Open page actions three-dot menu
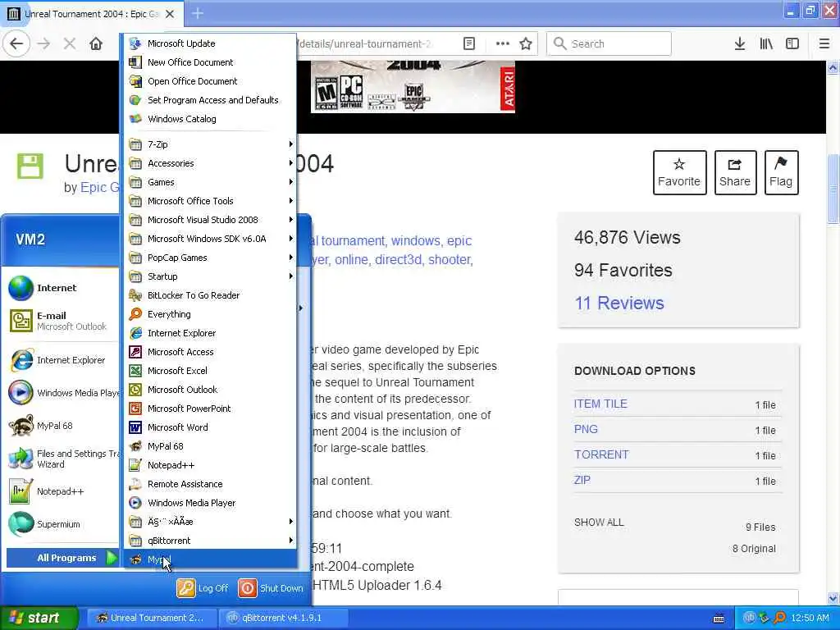The image size is (840, 630). [503, 43]
